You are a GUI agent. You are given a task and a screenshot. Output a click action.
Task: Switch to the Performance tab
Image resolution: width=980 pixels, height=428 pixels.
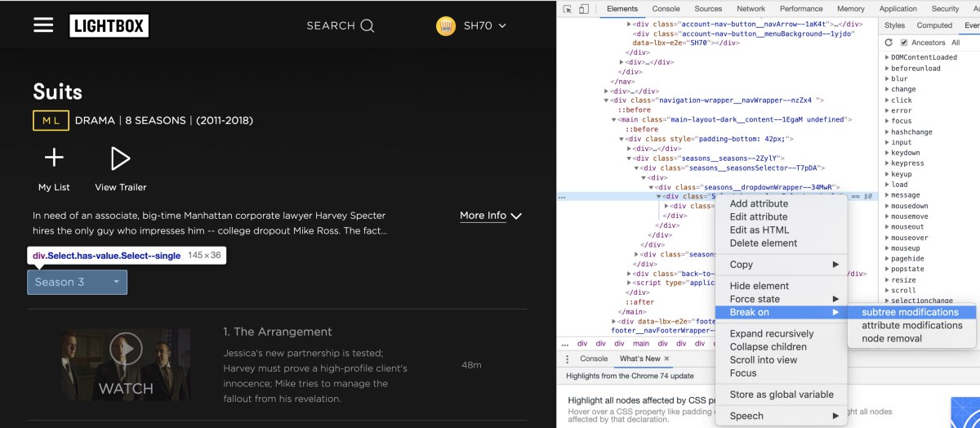point(801,9)
